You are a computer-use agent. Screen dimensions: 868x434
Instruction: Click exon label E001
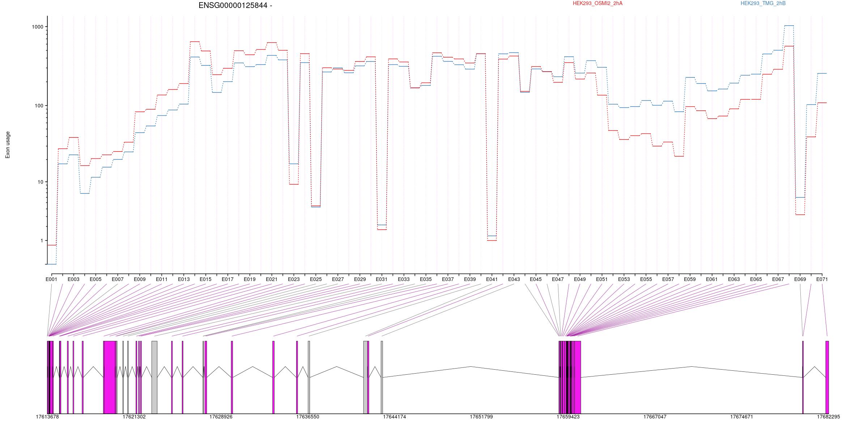51,279
